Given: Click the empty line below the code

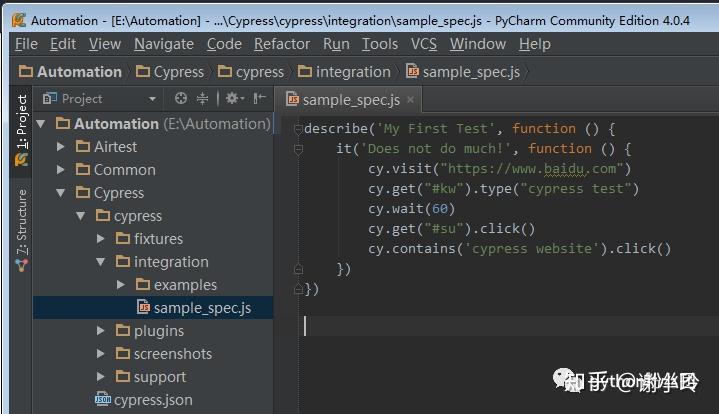Looking at the screenshot, I should coord(450,326).
